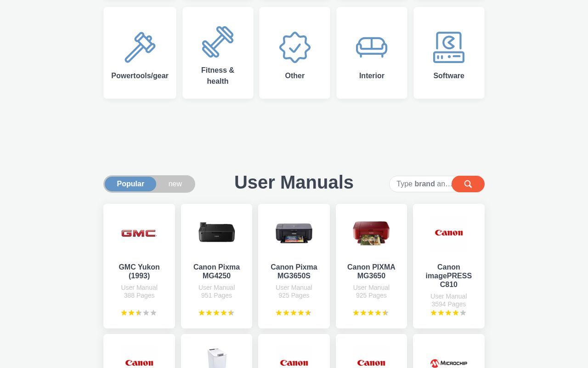Screen dimensions: 588x368
Task: Click the GMC logo image
Action: click(139, 233)
